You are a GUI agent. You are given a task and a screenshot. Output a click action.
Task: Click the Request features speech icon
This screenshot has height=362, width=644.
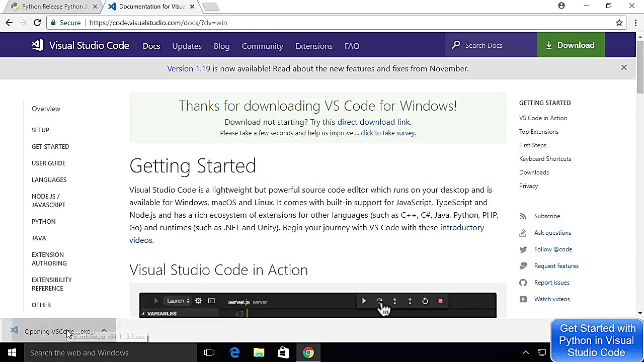point(523,266)
